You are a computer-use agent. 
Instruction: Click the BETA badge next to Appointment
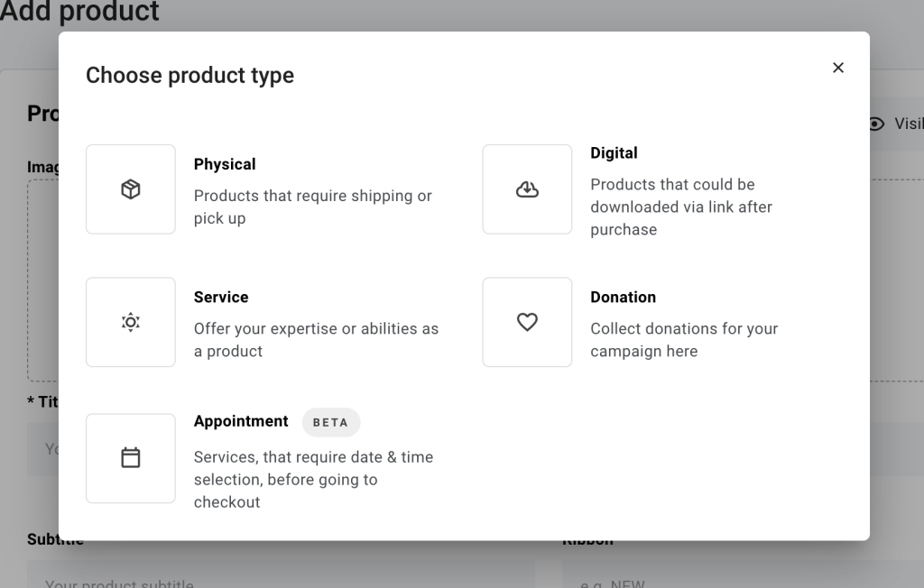click(x=330, y=422)
